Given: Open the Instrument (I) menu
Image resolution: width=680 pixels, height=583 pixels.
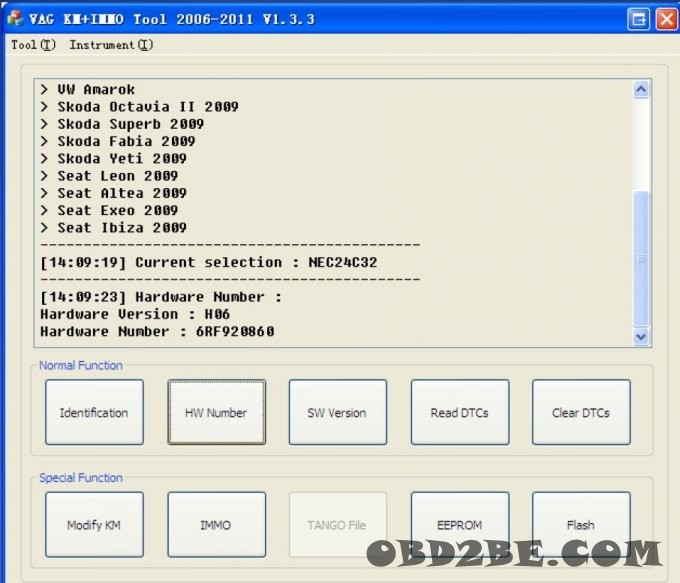Looking at the screenshot, I should pyautogui.click(x=111, y=45).
